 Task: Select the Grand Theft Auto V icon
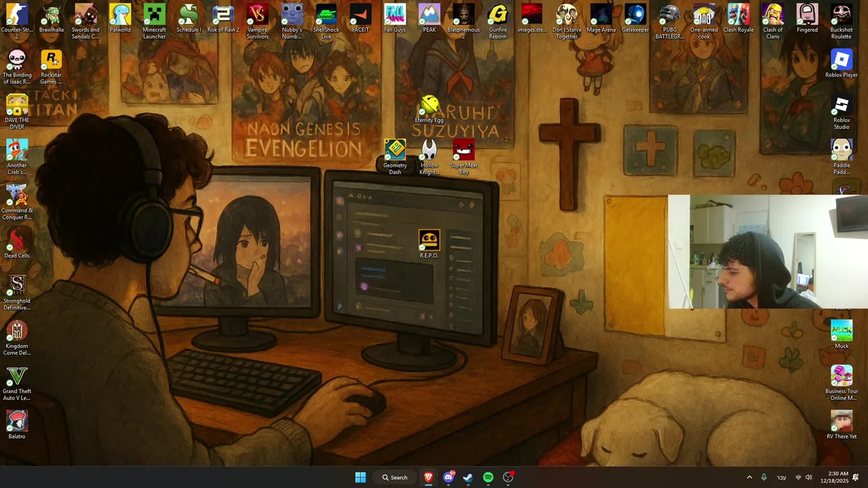point(17,383)
